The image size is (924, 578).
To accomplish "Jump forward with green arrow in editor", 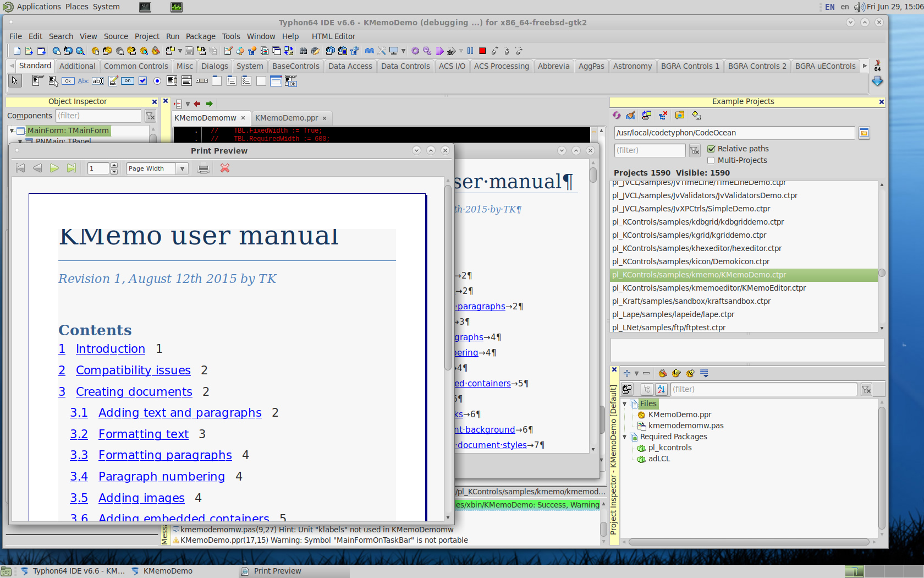I will pyautogui.click(x=210, y=103).
